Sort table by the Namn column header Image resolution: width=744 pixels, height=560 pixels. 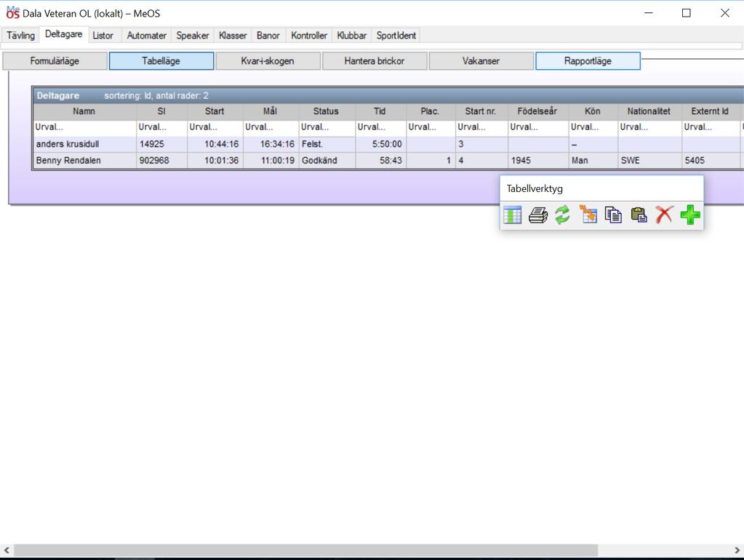pos(84,111)
